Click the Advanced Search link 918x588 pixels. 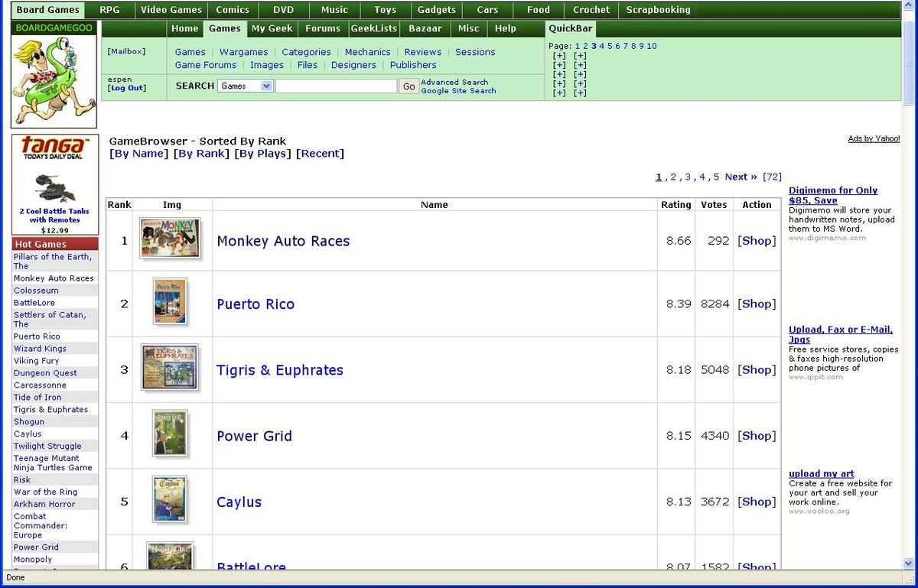[x=454, y=82]
